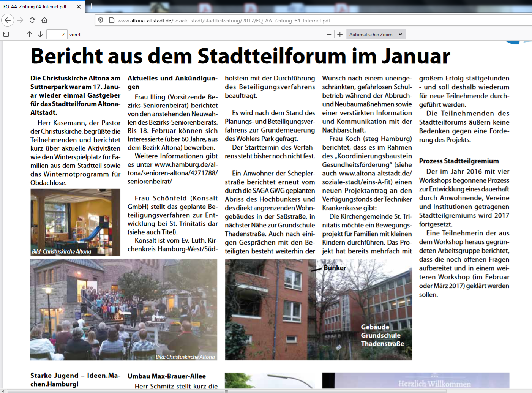Click the browser forward arrow
This screenshot has width=532, height=393.
[x=21, y=20]
